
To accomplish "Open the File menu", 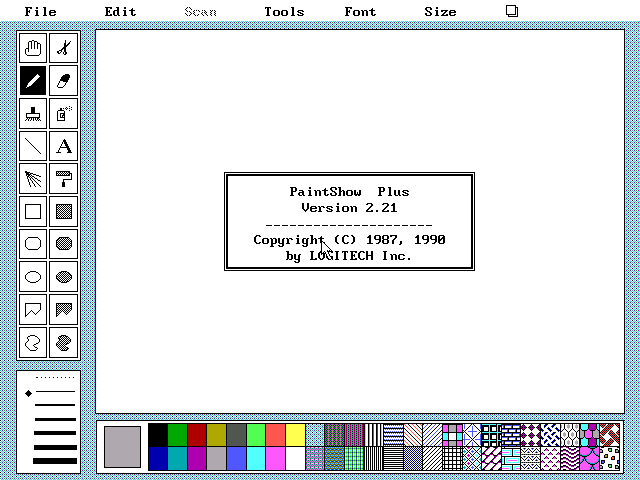I will pyautogui.click(x=40, y=11).
